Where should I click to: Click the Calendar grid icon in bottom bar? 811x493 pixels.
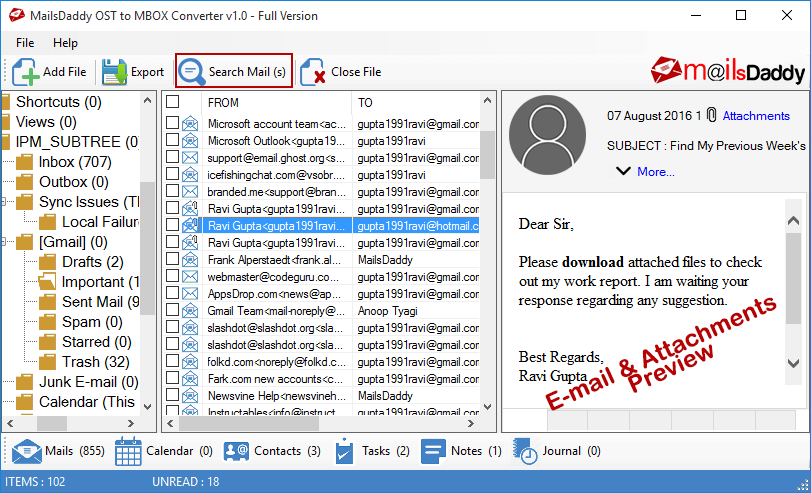pyautogui.click(x=128, y=451)
